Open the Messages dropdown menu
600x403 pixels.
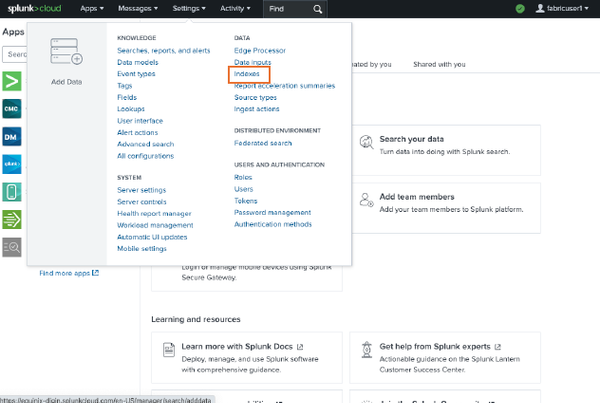[x=141, y=9]
